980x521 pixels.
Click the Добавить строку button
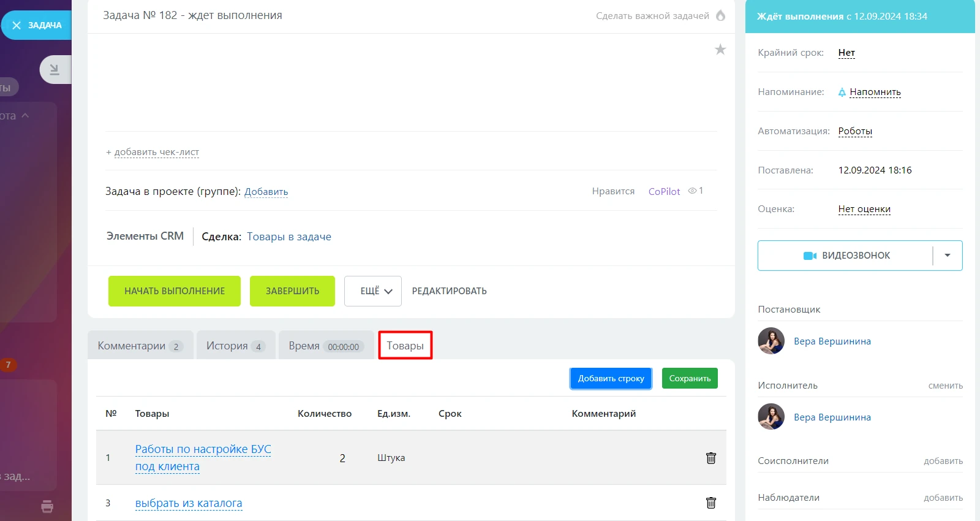(x=611, y=378)
